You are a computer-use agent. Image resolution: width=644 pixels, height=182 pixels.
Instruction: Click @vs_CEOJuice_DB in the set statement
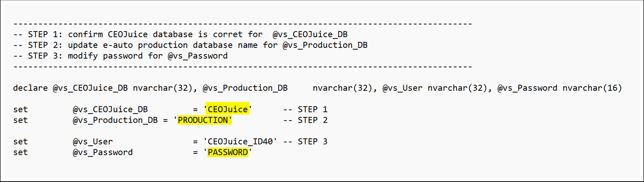click(110, 109)
